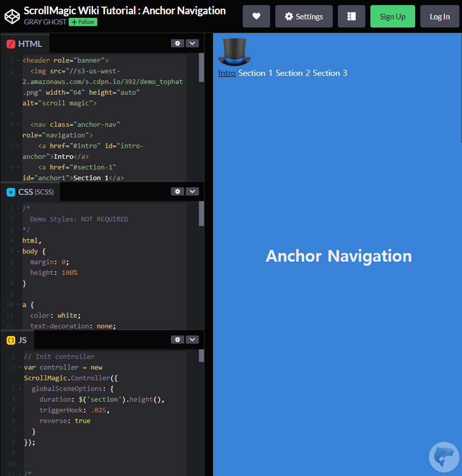The height and width of the screenshot is (476, 462).
Task: Click the Section 2 anchor link
Action: point(293,73)
